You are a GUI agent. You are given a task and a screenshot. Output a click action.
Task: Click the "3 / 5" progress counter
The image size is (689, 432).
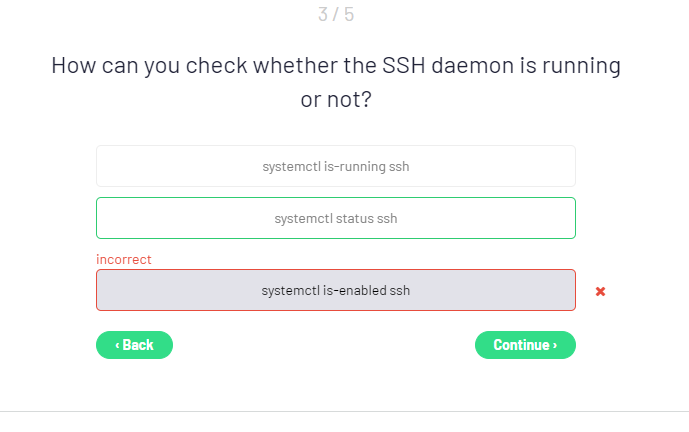(336, 15)
